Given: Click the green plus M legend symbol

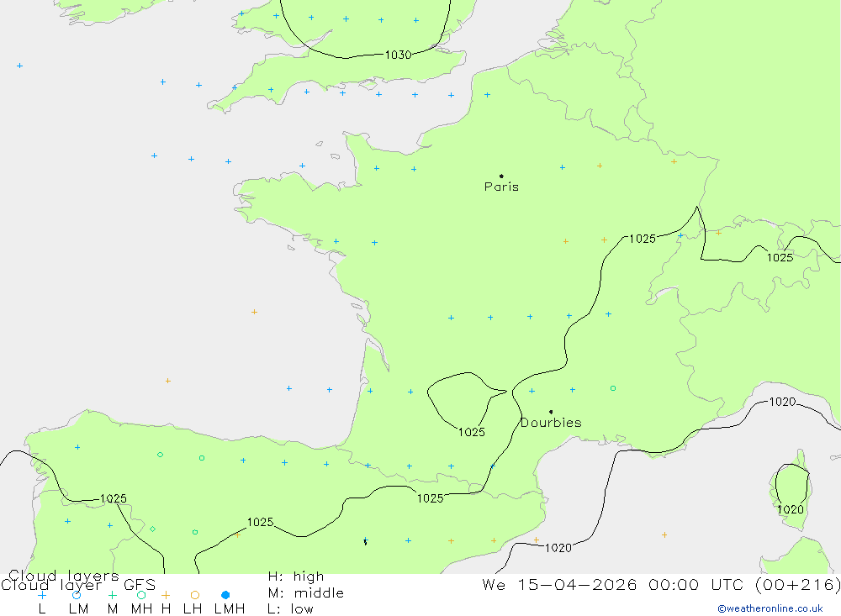Looking at the screenshot, I should pos(112,595).
